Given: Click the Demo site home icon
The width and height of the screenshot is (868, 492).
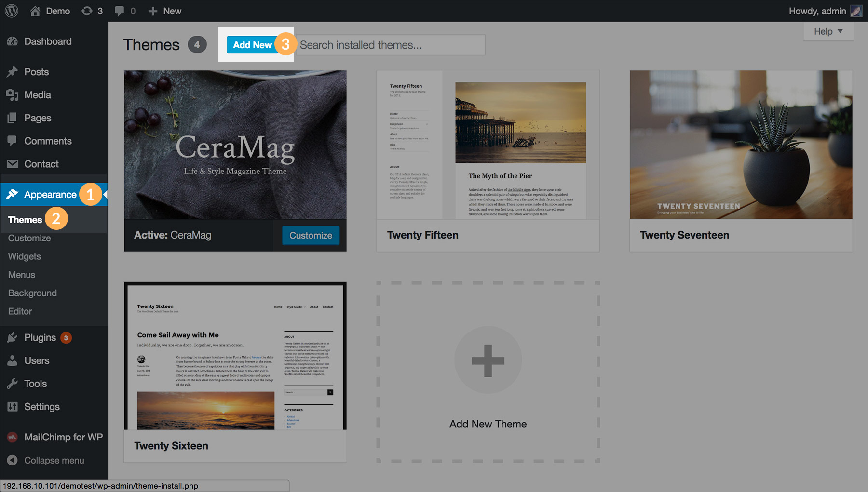Looking at the screenshot, I should pos(35,11).
